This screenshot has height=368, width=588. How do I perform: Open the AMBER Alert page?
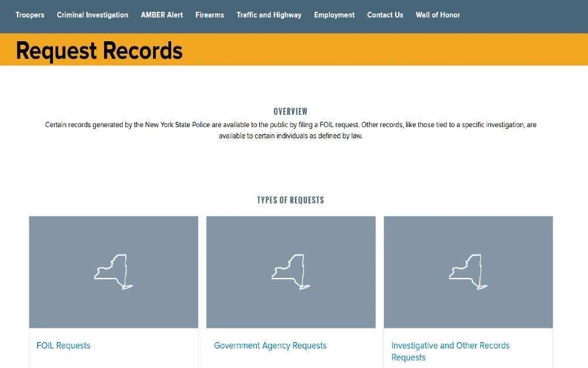point(162,15)
